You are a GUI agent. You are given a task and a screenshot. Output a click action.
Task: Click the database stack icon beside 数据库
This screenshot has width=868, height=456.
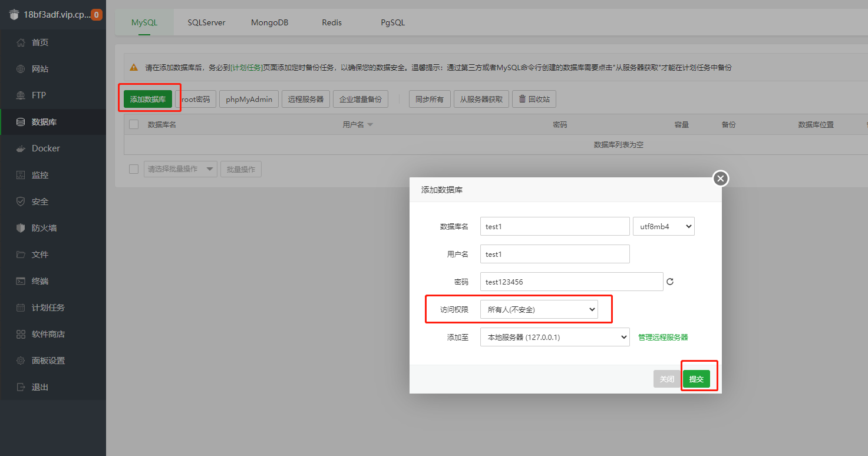point(21,122)
